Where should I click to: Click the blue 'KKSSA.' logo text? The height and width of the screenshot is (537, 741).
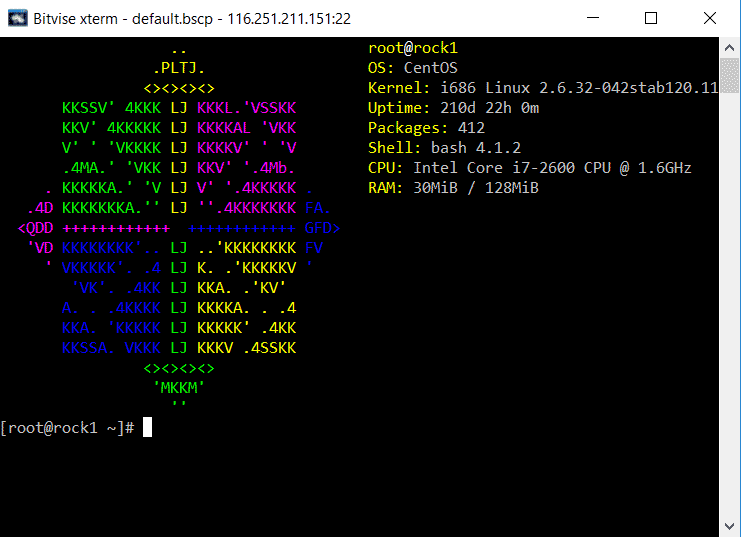click(x=88, y=348)
